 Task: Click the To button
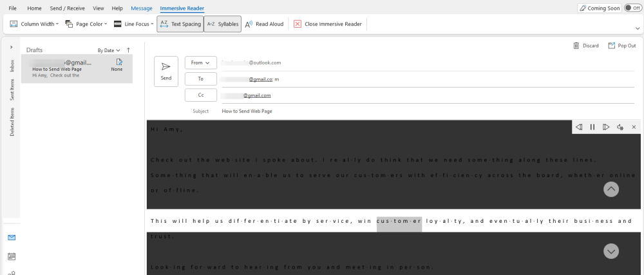200,79
